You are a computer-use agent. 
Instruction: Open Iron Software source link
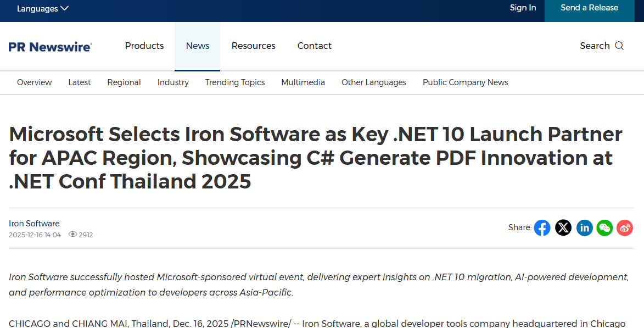[34, 224]
